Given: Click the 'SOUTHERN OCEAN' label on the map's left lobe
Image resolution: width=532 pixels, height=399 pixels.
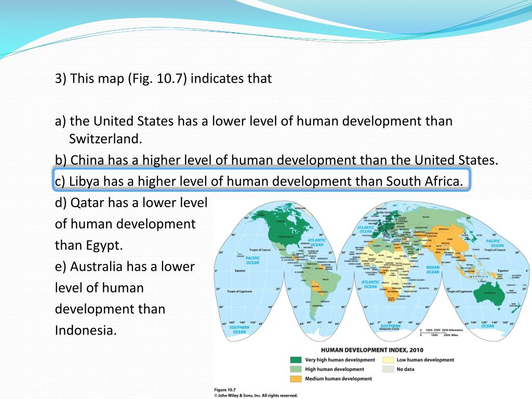Looking at the screenshot, I should coord(240,329).
